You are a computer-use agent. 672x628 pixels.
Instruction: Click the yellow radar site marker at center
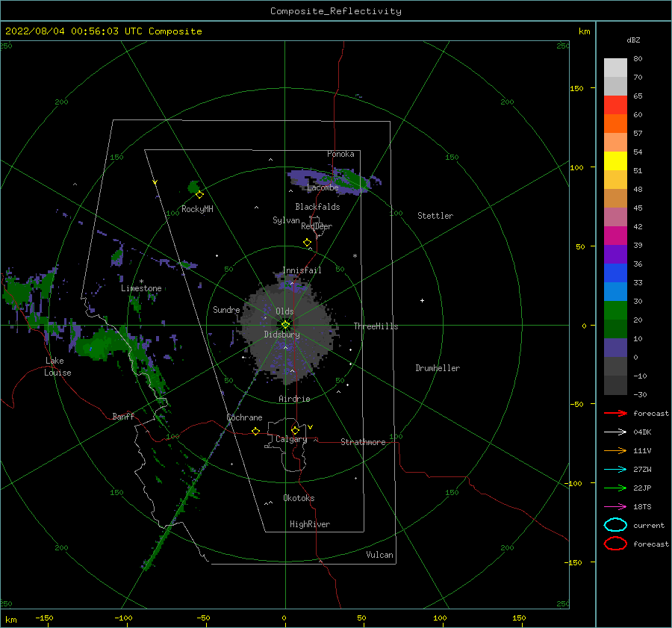pyautogui.click(x=285, y=325)
